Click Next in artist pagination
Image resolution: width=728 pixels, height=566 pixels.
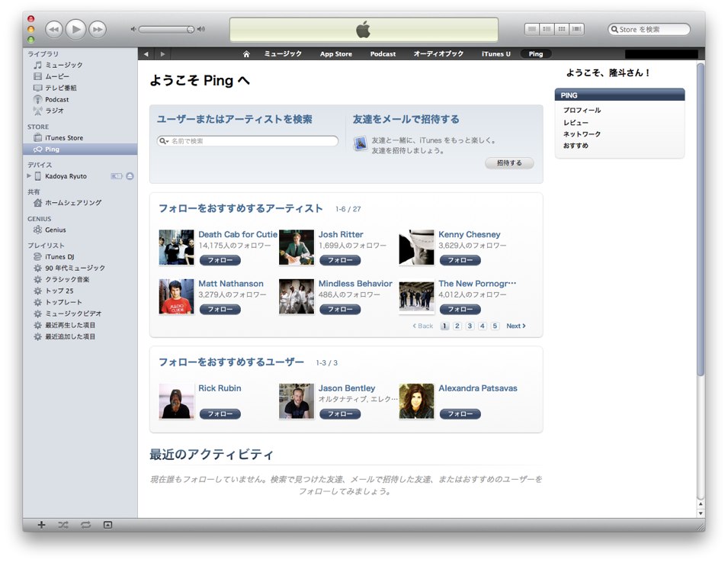[516, 326]
